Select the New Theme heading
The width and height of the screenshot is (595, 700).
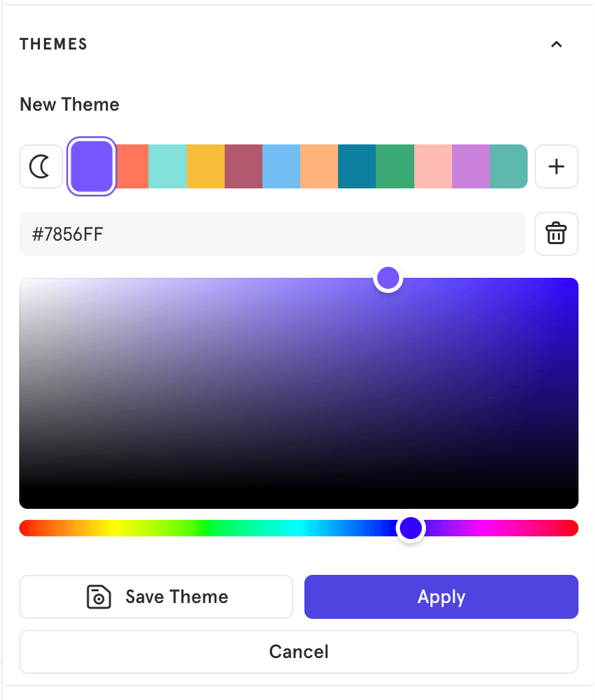tap(69, 104)
